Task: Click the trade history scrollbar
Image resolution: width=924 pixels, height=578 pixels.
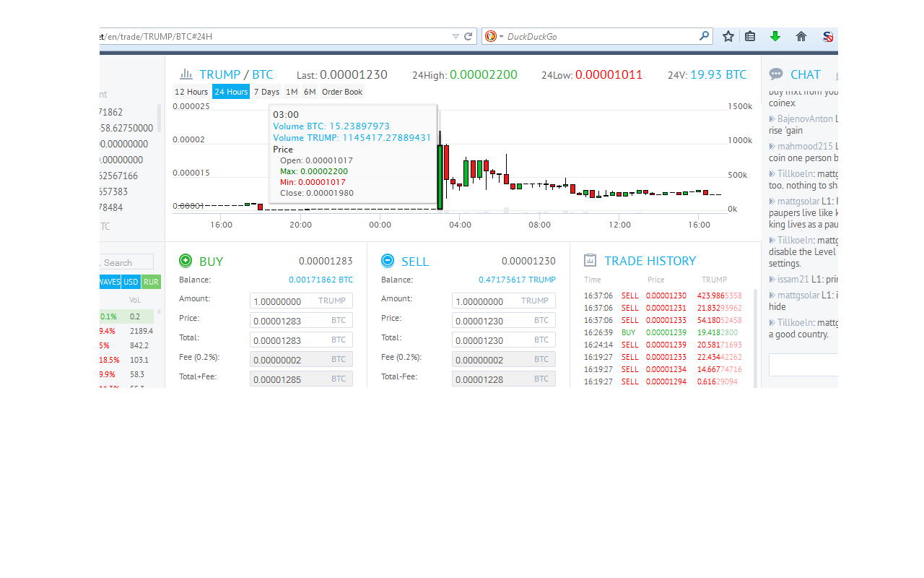Action: pos(755,338)
